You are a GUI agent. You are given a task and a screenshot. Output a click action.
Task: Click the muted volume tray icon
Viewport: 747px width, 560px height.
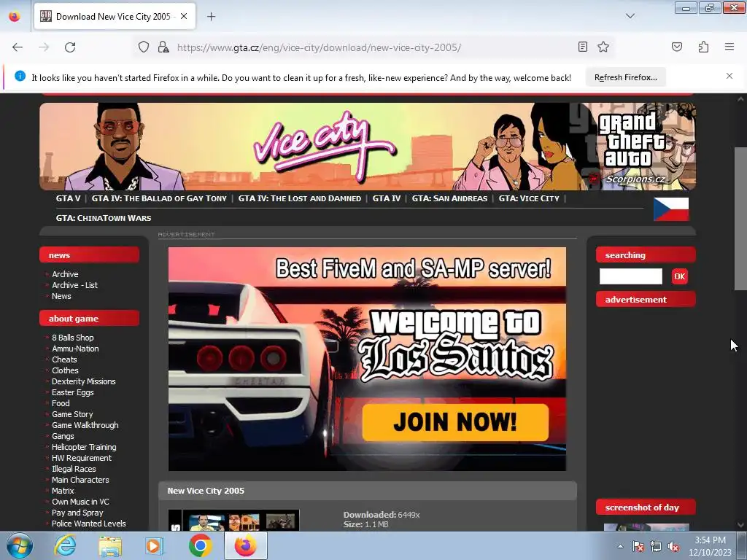[x=673, y=547]
